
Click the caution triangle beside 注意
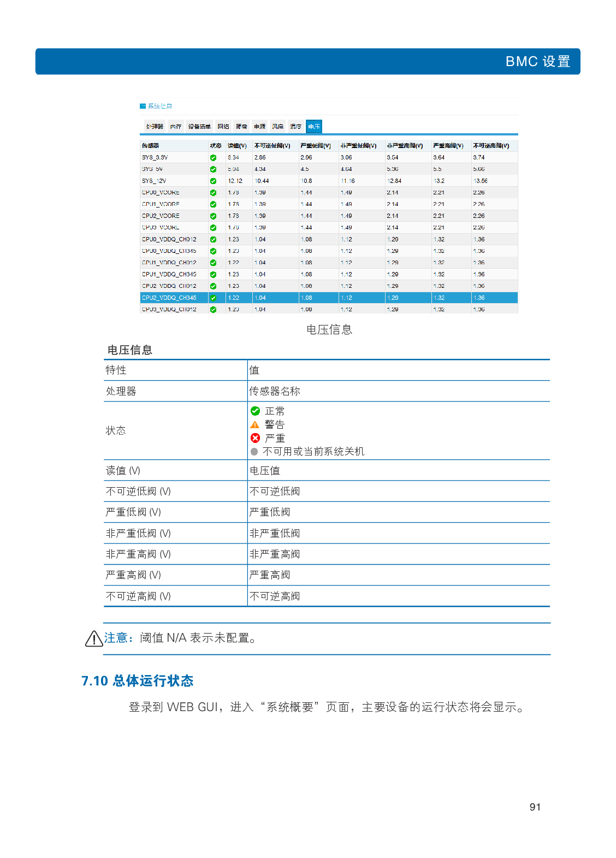click(x=94, y=638)
